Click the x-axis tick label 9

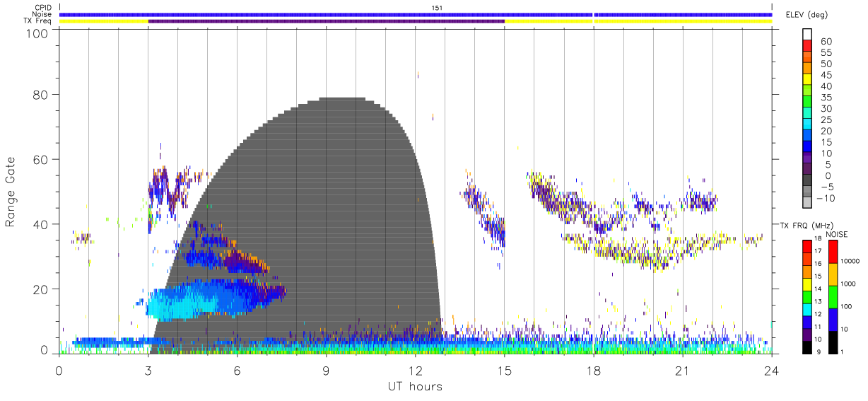click(x=327, y=371)
